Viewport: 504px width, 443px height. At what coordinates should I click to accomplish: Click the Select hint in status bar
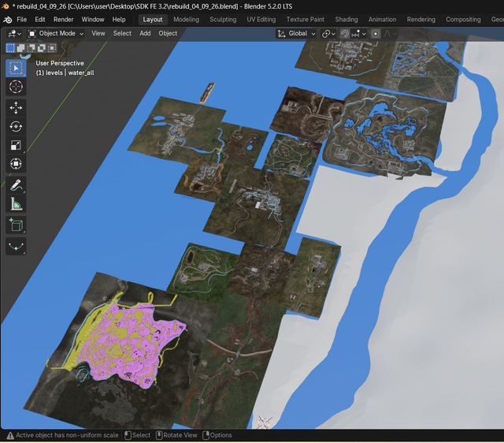point(138,435)
